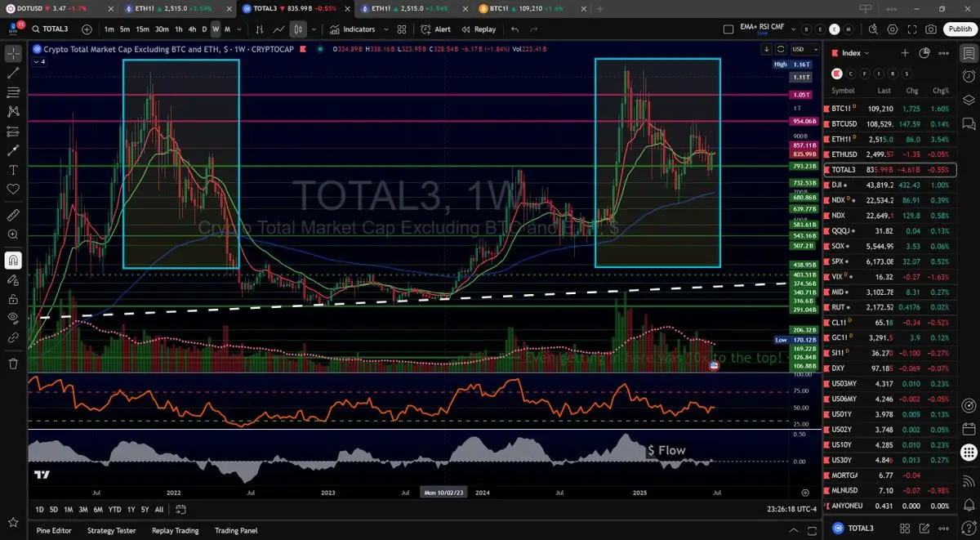The width and height of the screenshot is (980, 540).
Task: Toggle lock all drawings
Action: [x=13, y=298]
